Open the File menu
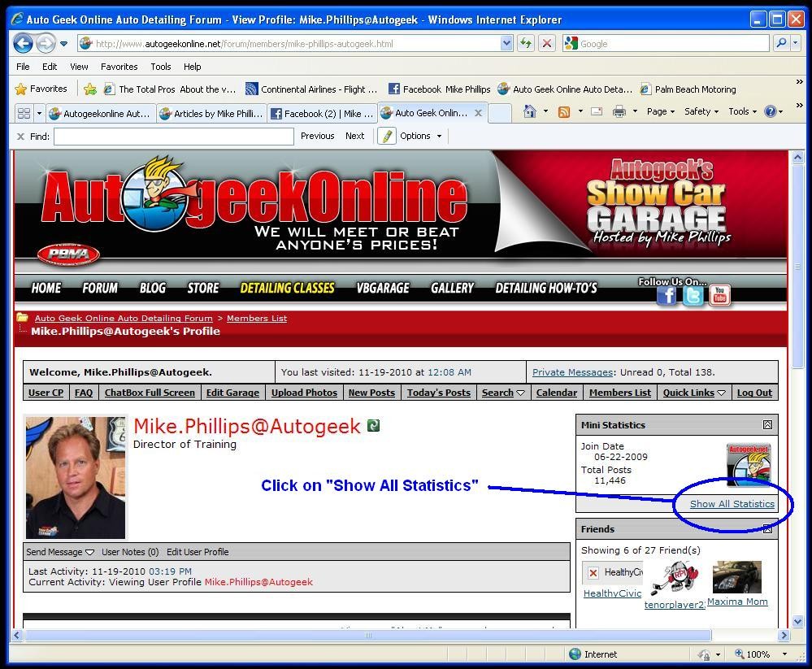This screenshot has height=669, width=812. (x=23, y=67)
